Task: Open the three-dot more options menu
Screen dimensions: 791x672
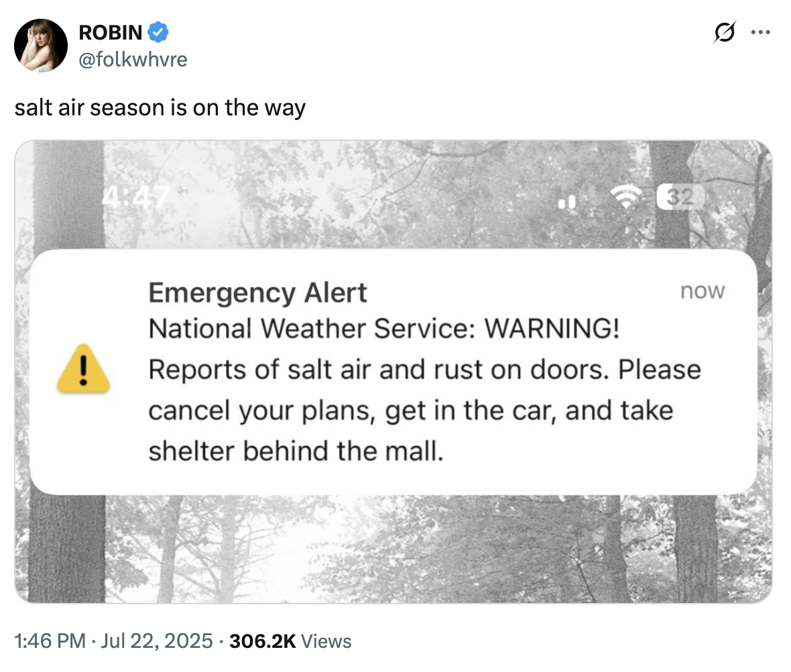Action: click(761, 32)
